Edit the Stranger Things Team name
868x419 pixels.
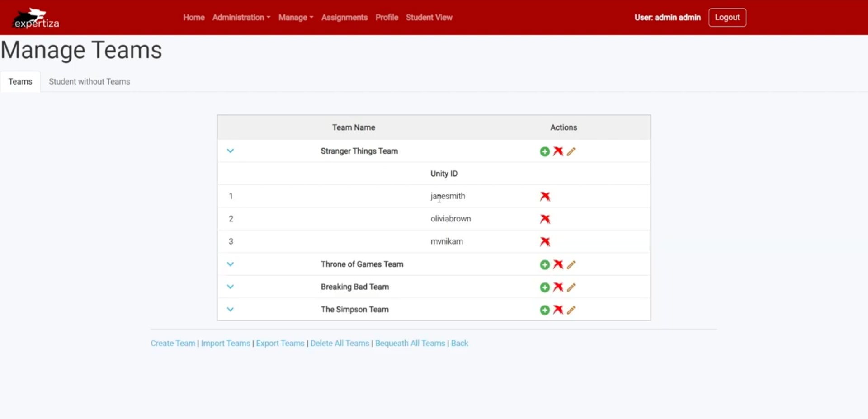click(571, 151)
